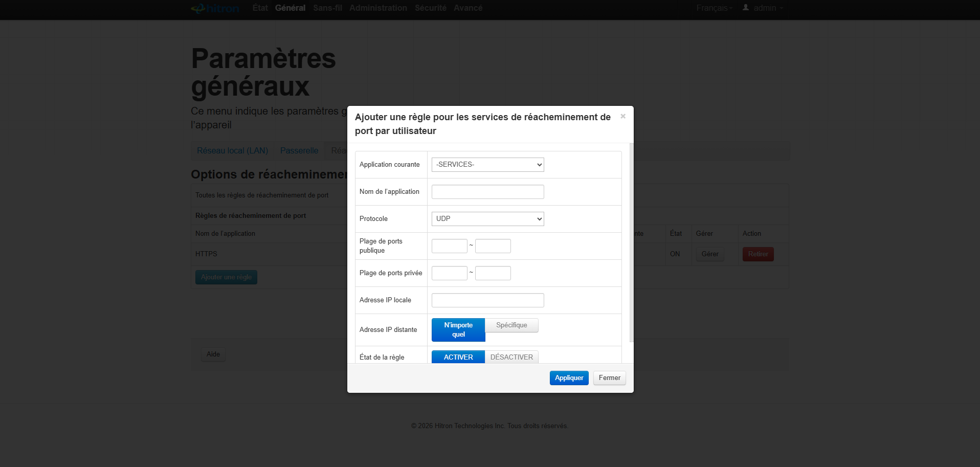Close the dialog with the X icon

(622, 116)
